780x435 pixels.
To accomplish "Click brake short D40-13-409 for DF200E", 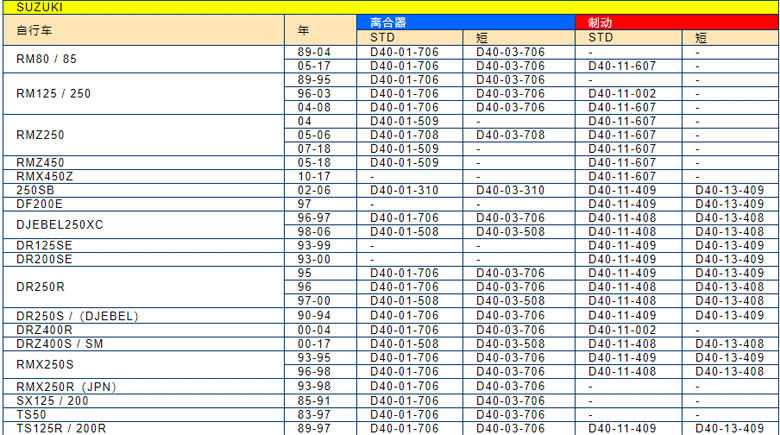I will coord(730,204).
